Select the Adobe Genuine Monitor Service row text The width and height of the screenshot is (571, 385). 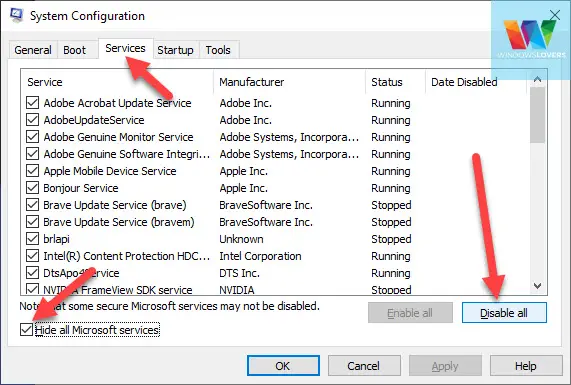pos(118,137)
